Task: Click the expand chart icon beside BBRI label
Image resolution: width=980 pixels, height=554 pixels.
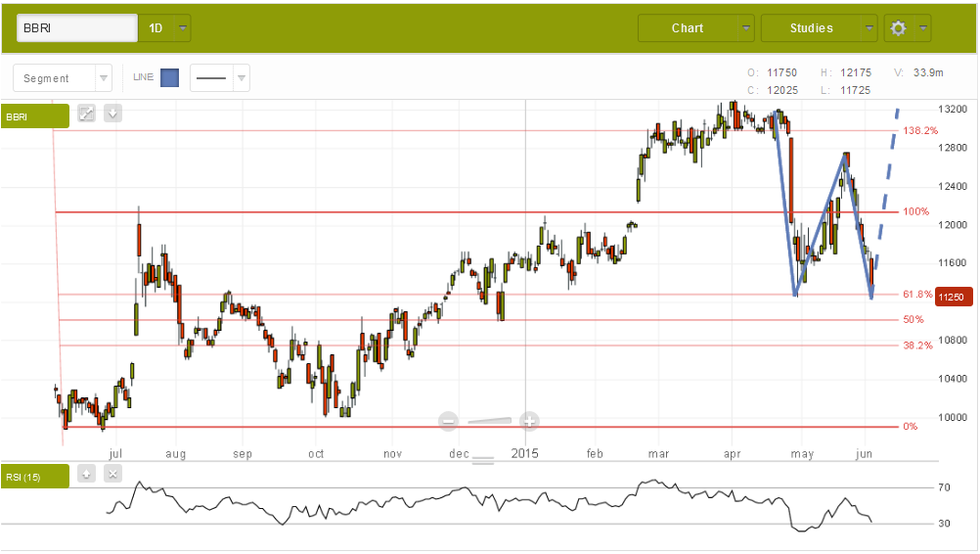Action: click(86, 114)
